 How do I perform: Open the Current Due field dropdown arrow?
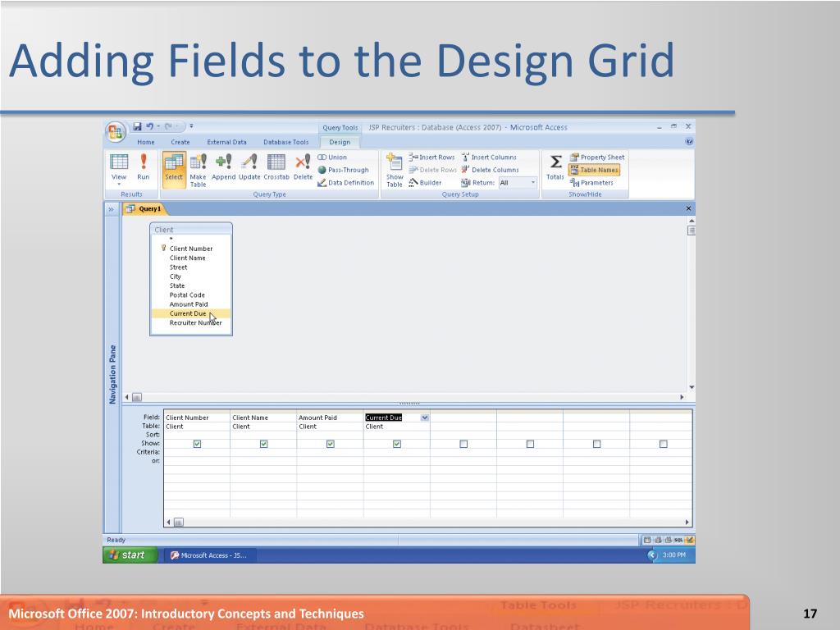[x=424, y=418]
